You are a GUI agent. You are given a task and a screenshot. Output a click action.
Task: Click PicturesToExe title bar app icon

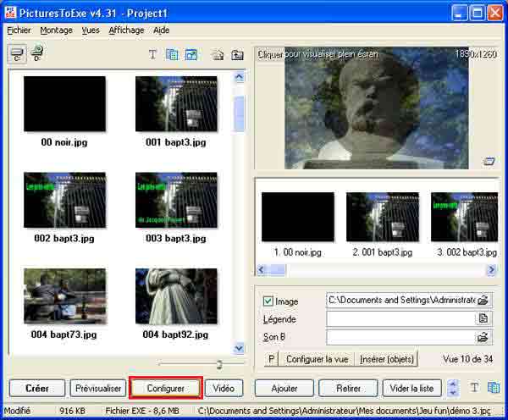click(10, 13)
